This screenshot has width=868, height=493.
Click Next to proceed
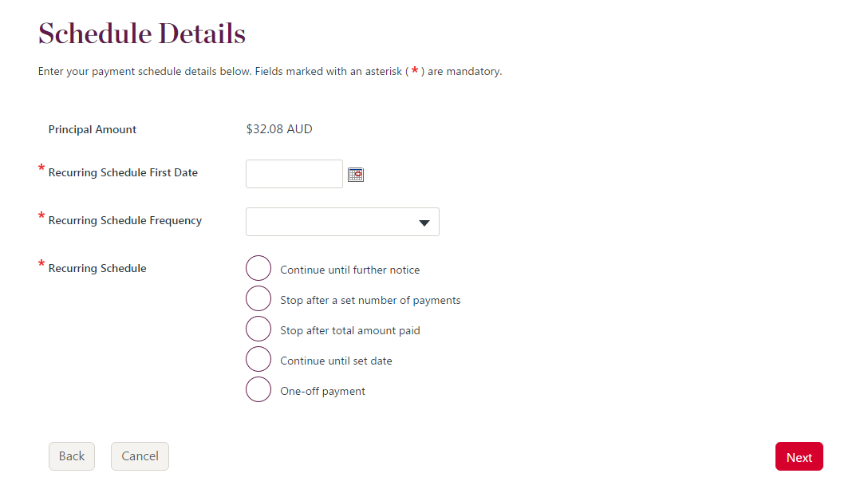799,456
